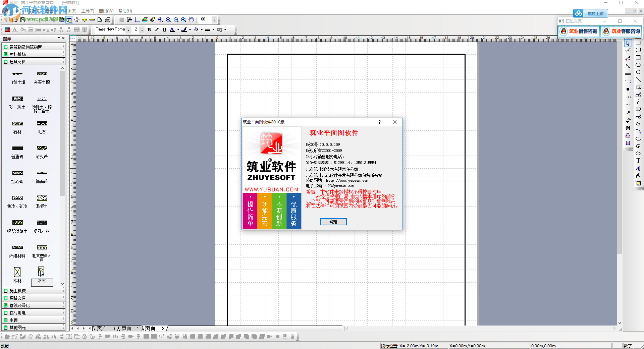Switch to the 页面 0 tab

[107, 329]
